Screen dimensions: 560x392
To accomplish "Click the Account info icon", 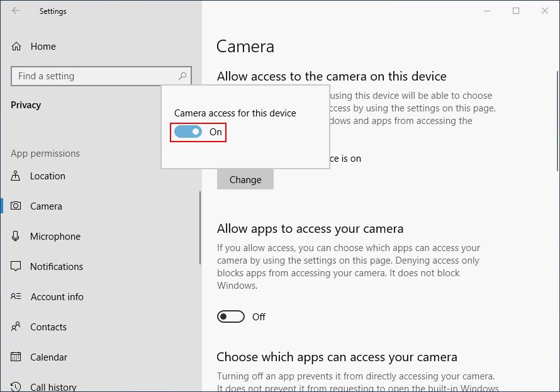I will point(16,296).
